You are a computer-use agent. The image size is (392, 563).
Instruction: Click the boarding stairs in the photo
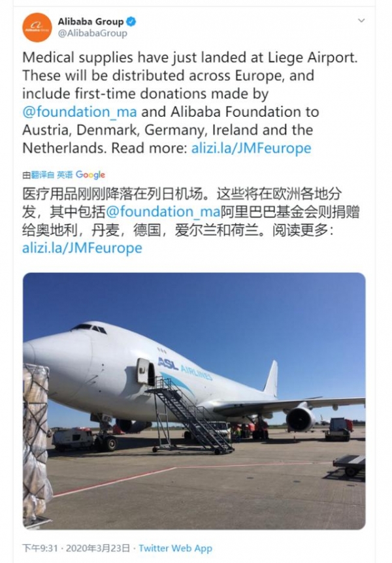click(x=190, y=415)
